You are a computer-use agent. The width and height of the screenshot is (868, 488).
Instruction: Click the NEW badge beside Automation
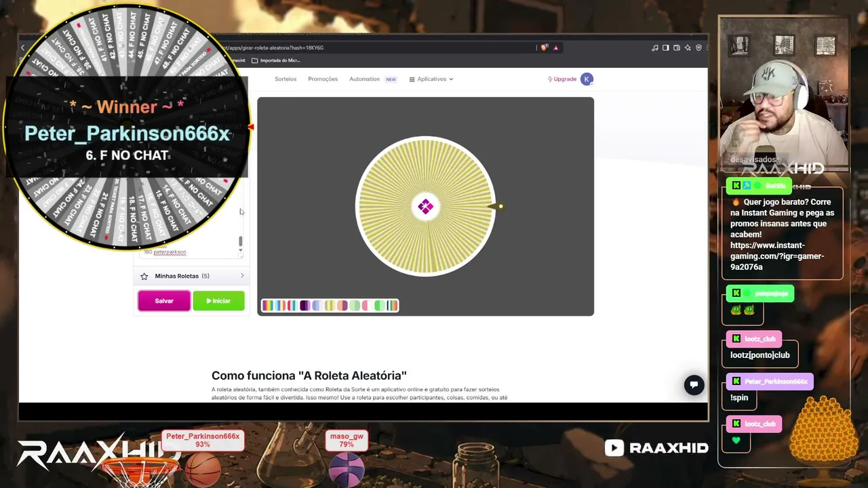(391, 79)
